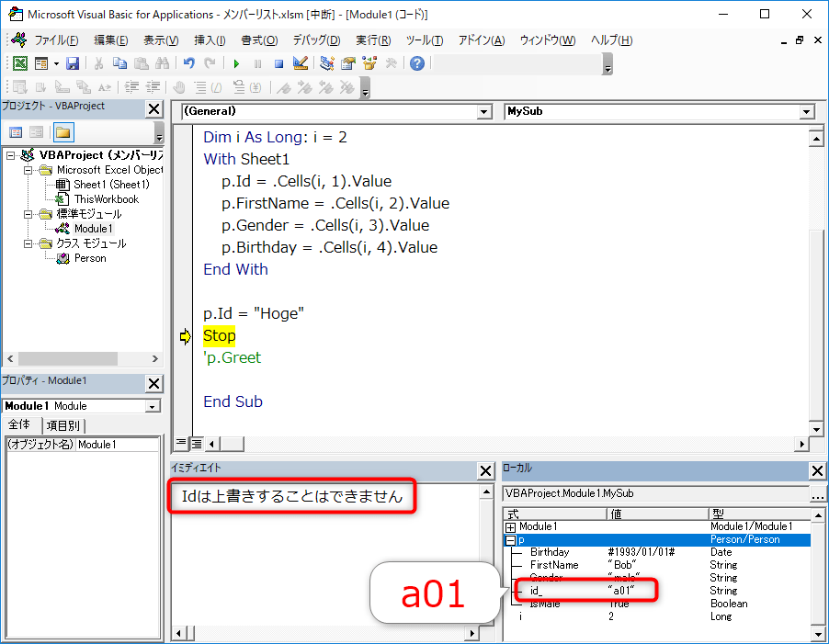Pause execution using the Break icon
This screenshot has height=644, width=829.
[256, 62]
